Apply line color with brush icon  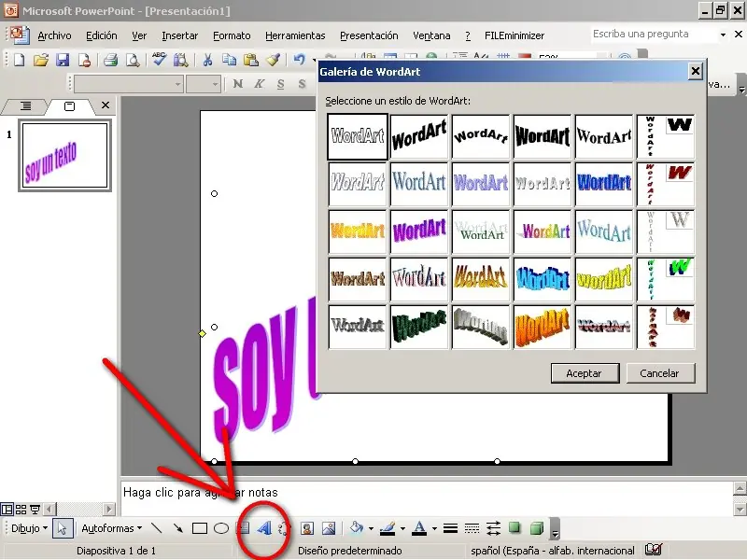coord(388,528)
